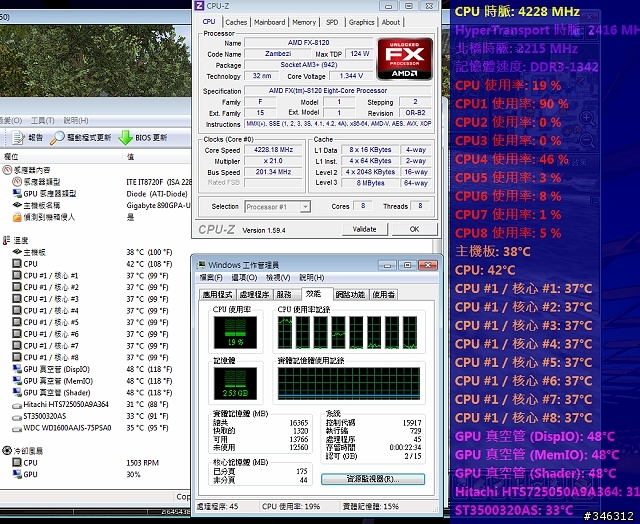Click the zoom-in magnifier icon behind overlay
The height and width of the screenshot is (524, 640).
coord(587,119)
